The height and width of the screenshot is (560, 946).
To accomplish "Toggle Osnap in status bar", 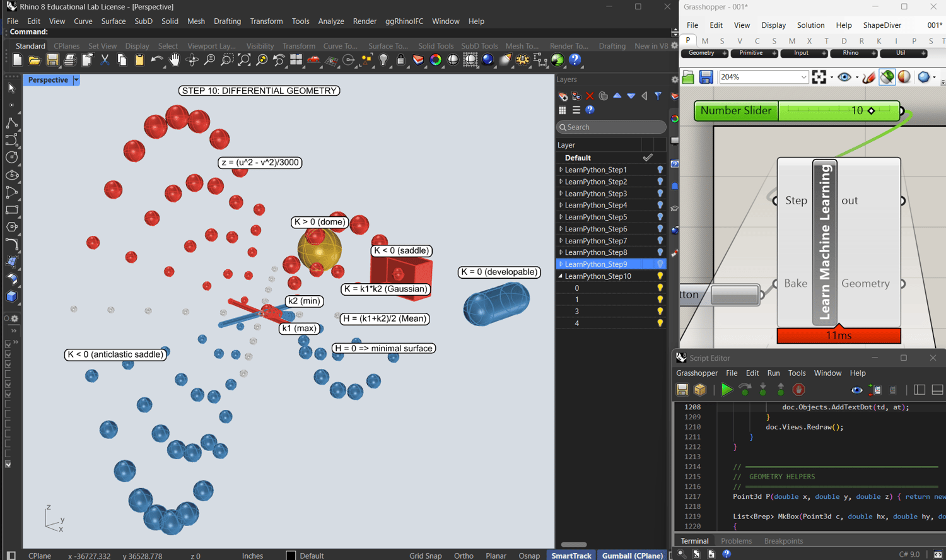I will click(x=529, y=556).
